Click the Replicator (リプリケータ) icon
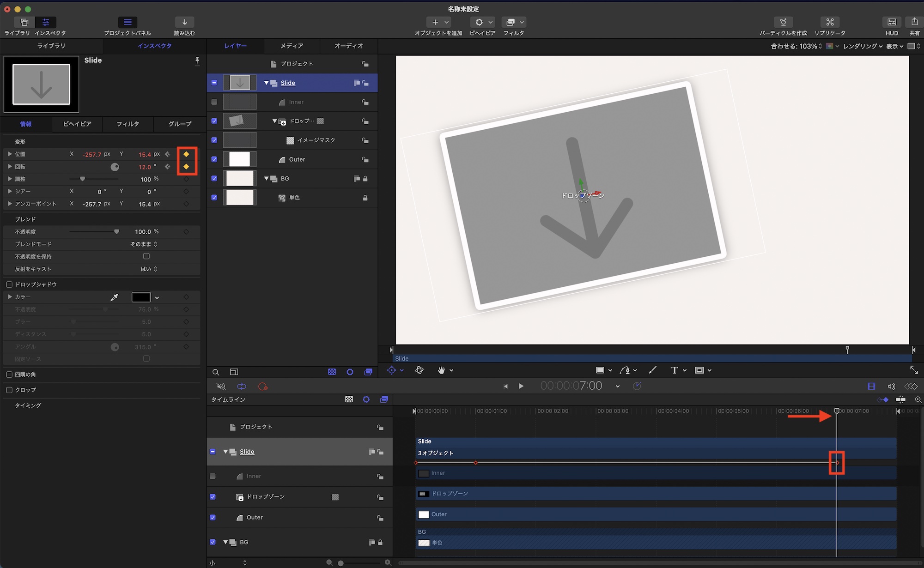The image size is (924, 568). click(830, 22)
